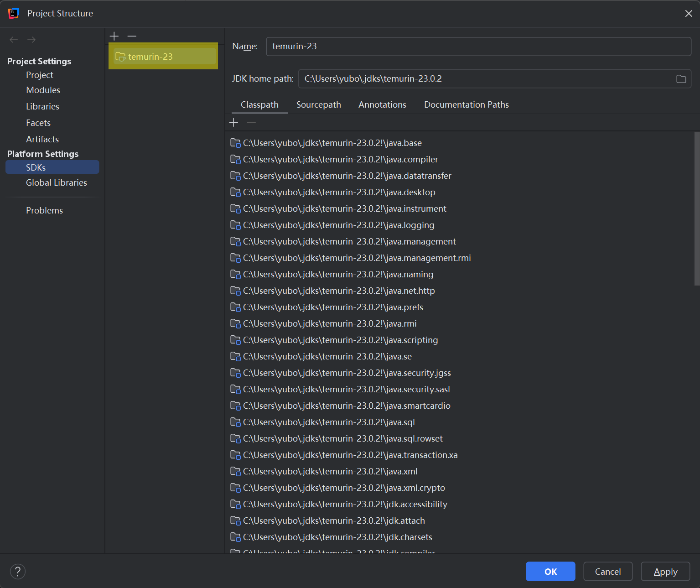The width and height of the screenshot is (700, 588).
Task: Click the java.se folder icon
Action: tap(235, 356)
